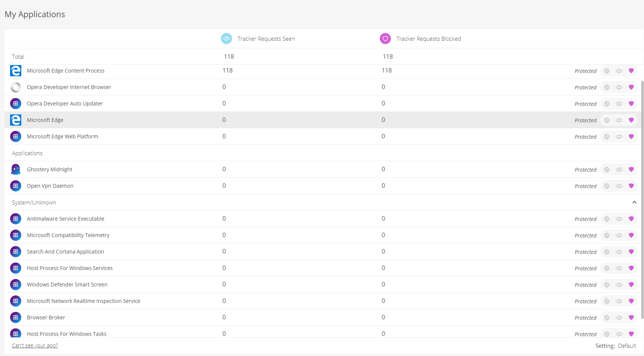644x356 pixels.
Task: Toggle eye icon for Opera Developer Auto Updater
Action: 619,104
